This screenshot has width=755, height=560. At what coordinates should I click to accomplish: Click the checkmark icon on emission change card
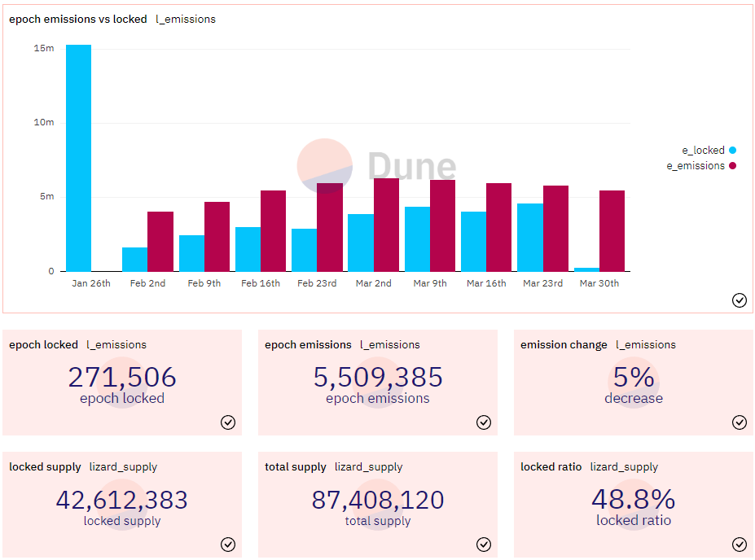click(x=739, y=422)
